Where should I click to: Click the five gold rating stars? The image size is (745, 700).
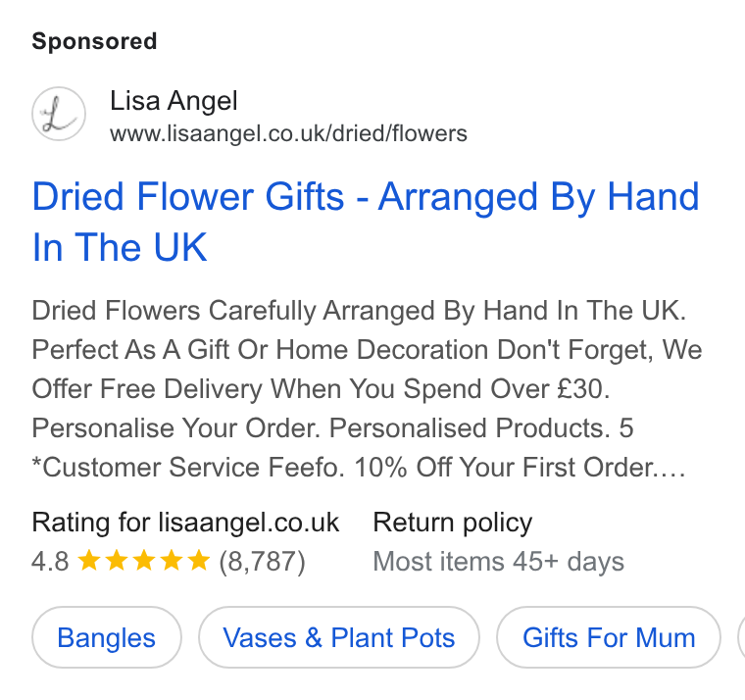(x=143, y=560)
